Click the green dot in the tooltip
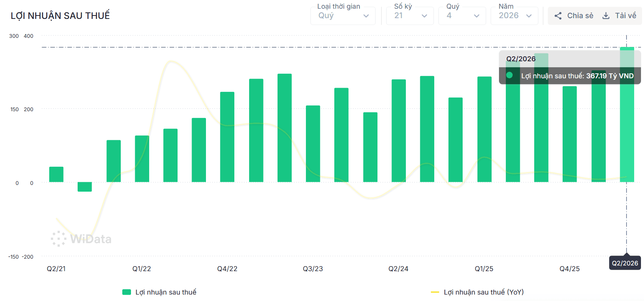The height and width of the screenshot is (301, 644). [510, 75]
